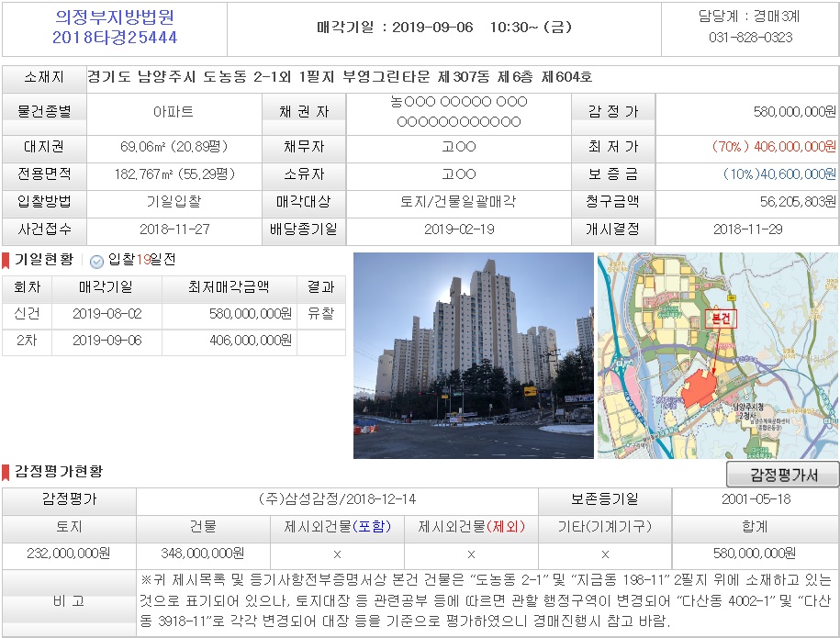Click the 매각기일 2019-09-06 10:30~ (금) text
This screenshot has height=638, width=840.
[x=444, y=27]
